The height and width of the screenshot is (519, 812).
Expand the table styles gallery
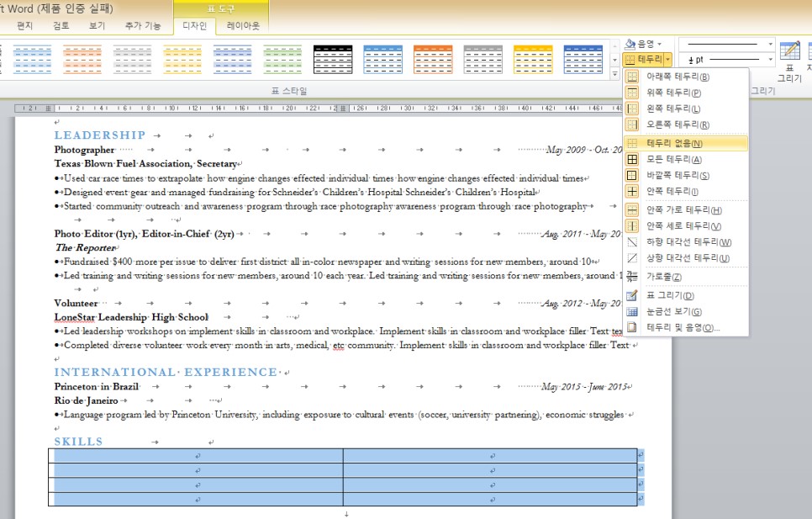616,75
